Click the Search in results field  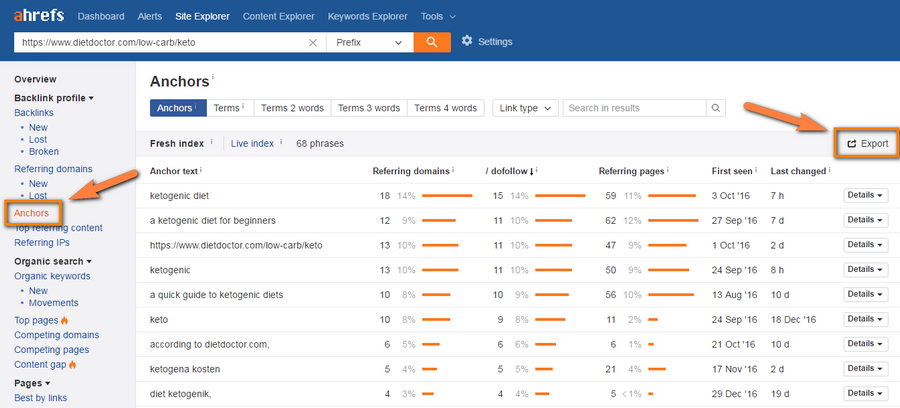tap(634, 108)
